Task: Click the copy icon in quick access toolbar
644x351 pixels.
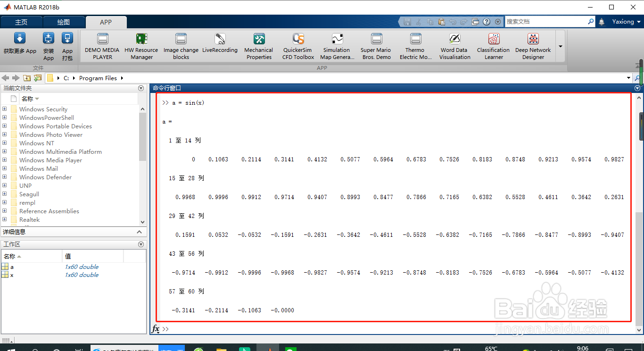Action: [x=430, y=22]
